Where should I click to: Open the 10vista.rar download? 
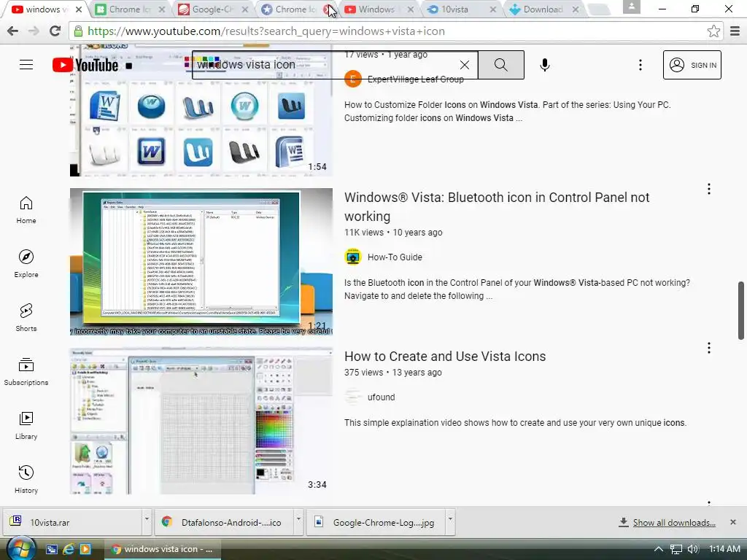click(x=71, y=522)
